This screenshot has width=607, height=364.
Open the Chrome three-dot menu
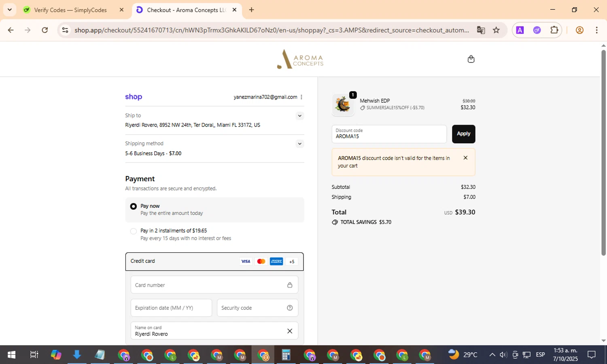pos(596,30)
